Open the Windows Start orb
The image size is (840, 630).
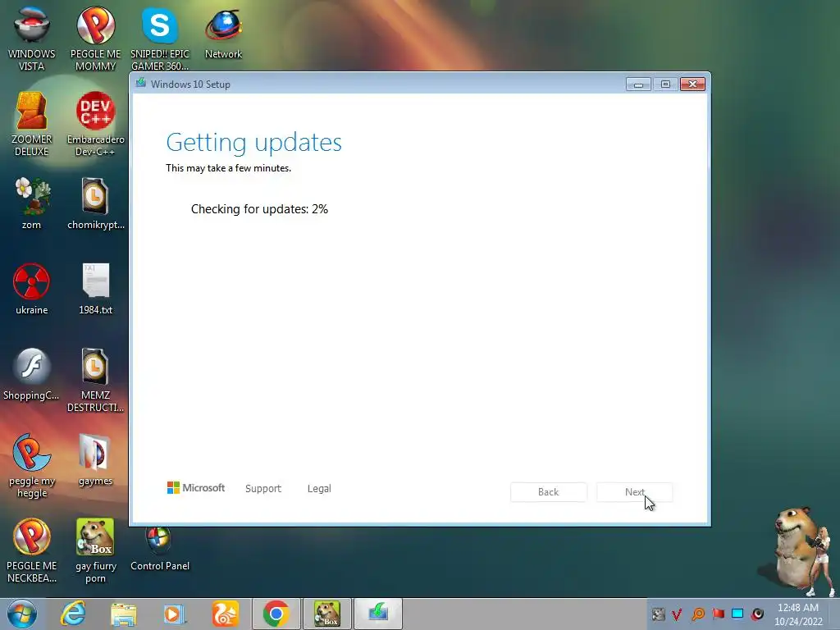(22, 614)
